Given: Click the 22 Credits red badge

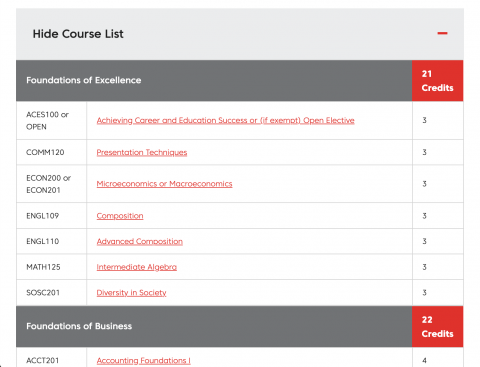Looking at the screenshot, I should [x=437, y=327].
